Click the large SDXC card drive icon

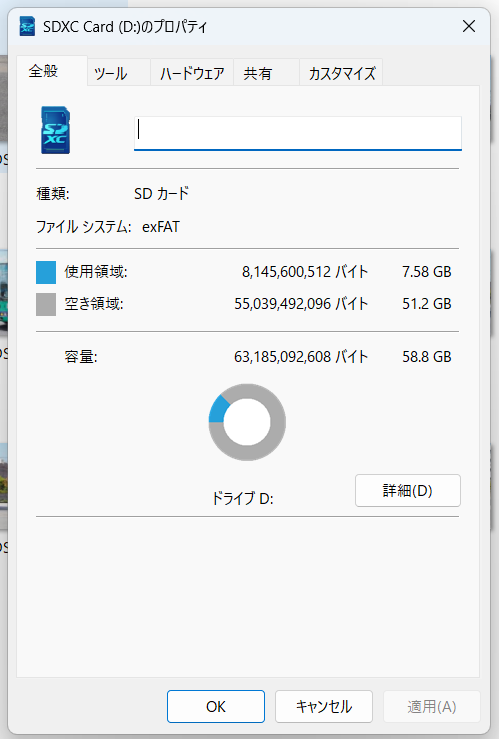coord(56,130)
